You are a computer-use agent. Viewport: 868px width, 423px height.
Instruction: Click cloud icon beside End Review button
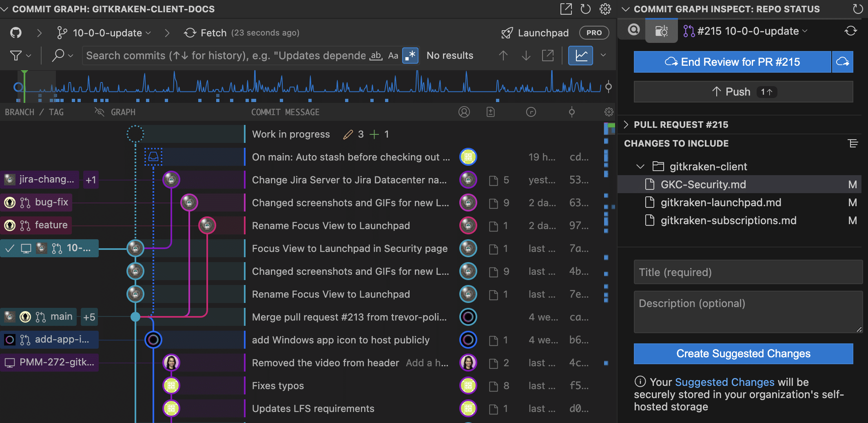coord(842,62)
